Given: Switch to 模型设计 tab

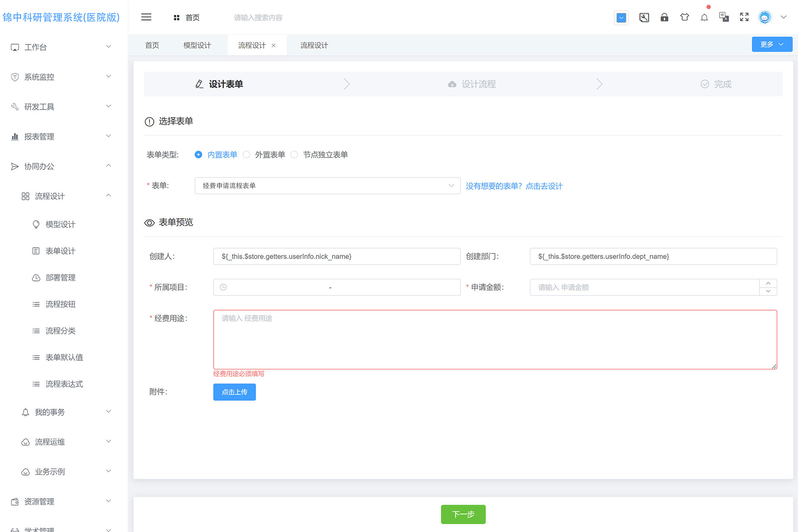Looking at the screenshot, I should click(x=197, y=45).
